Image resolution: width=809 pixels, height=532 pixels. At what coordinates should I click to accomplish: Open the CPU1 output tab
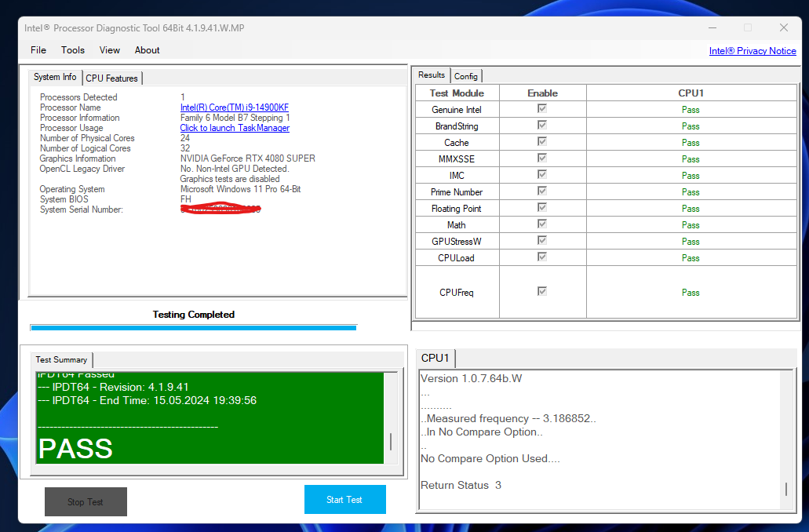coord(435,358)
